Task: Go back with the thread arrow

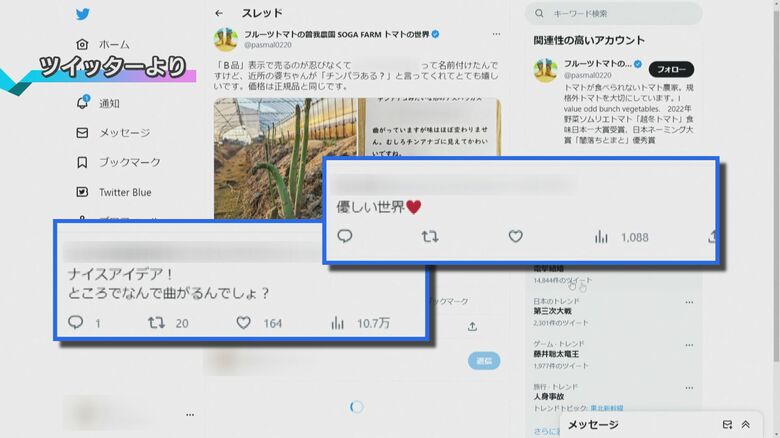Action: click(219, 13)
